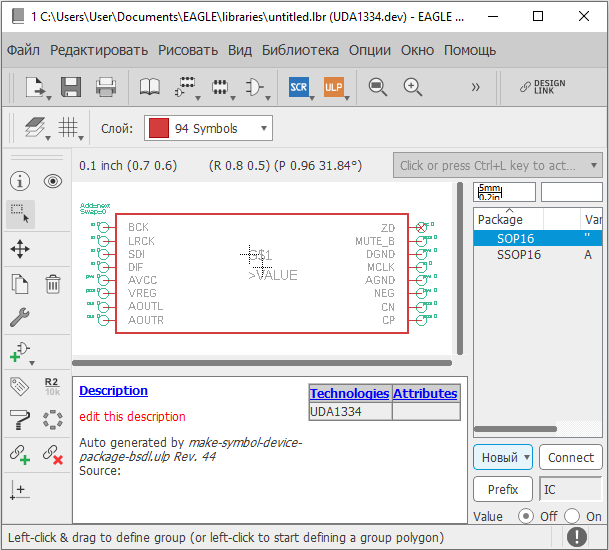Click the warning exclamation status icon
609x550 pixels.
[x=577, y=537]
